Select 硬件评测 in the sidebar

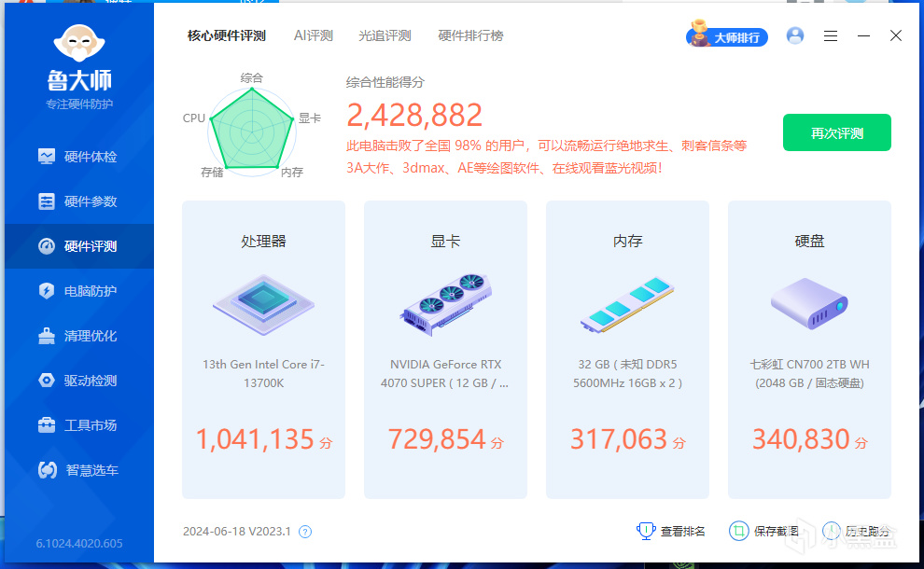tap(79, 246)
